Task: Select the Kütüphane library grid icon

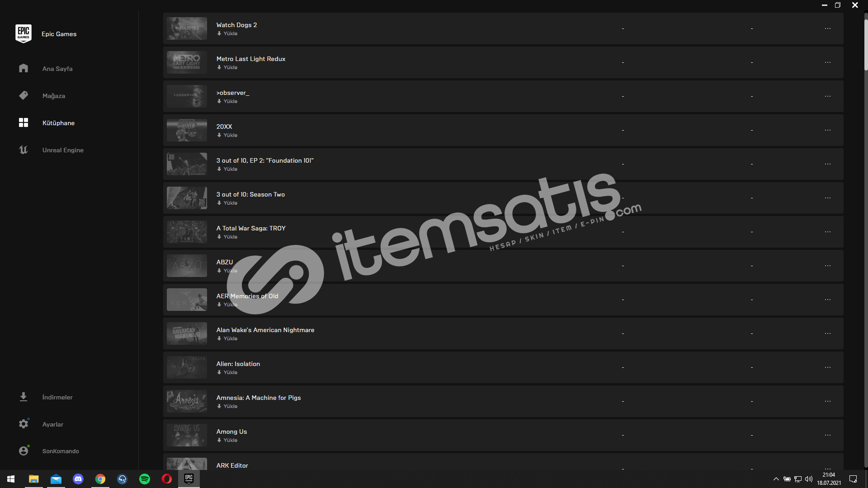Action: pos(24,122)
